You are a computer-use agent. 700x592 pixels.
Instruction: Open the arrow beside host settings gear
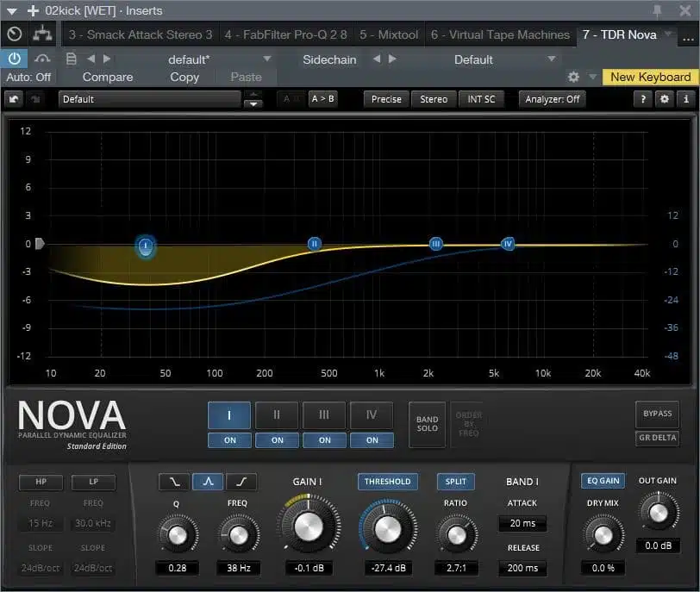[x=592, y=78]
